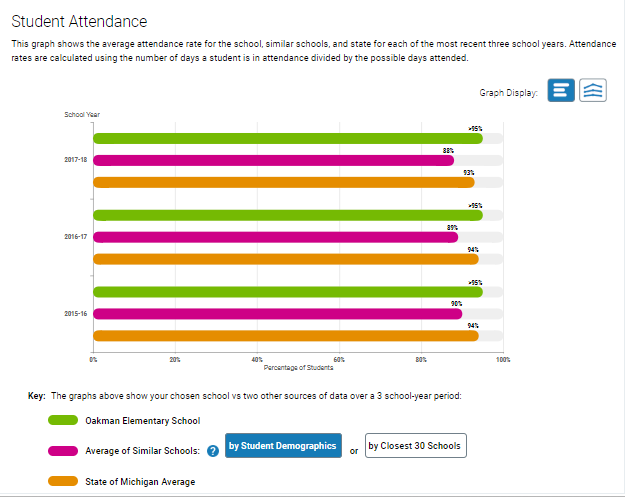The width and height of the screenshot is (625, 497).
Task: Click the 2017-18 Oakman green bar
Action: [x=288, y=138]
